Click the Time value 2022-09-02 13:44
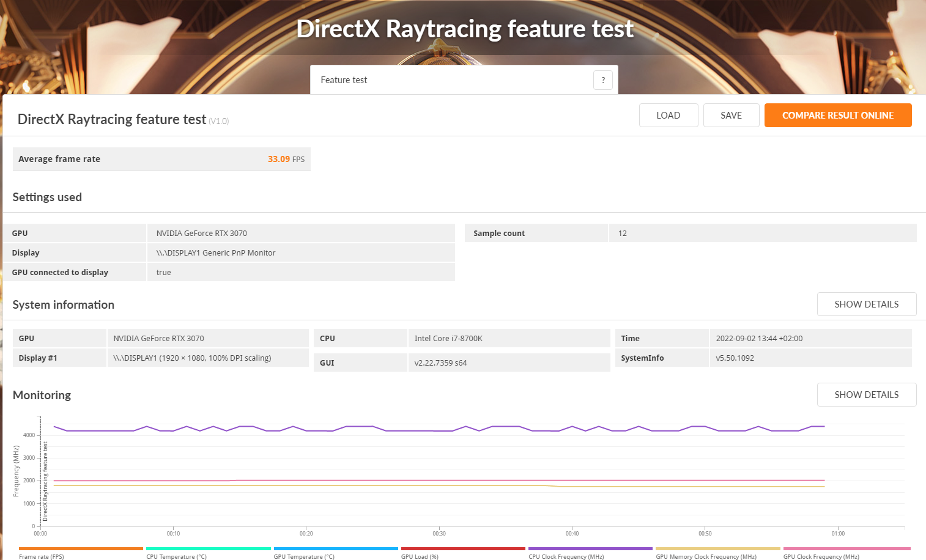Screen dimensions: 926x560 pyautogui.click(x=759, y=338)
